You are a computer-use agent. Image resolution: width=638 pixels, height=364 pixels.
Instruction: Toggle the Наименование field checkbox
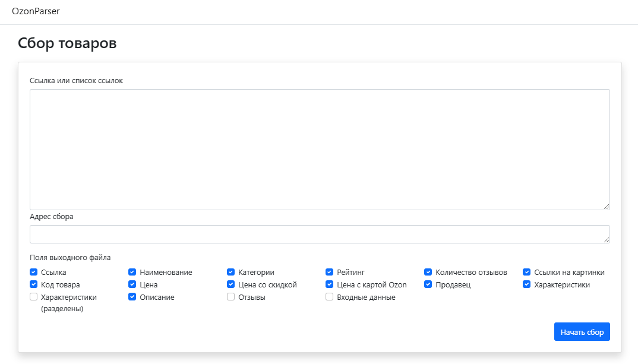132,272
